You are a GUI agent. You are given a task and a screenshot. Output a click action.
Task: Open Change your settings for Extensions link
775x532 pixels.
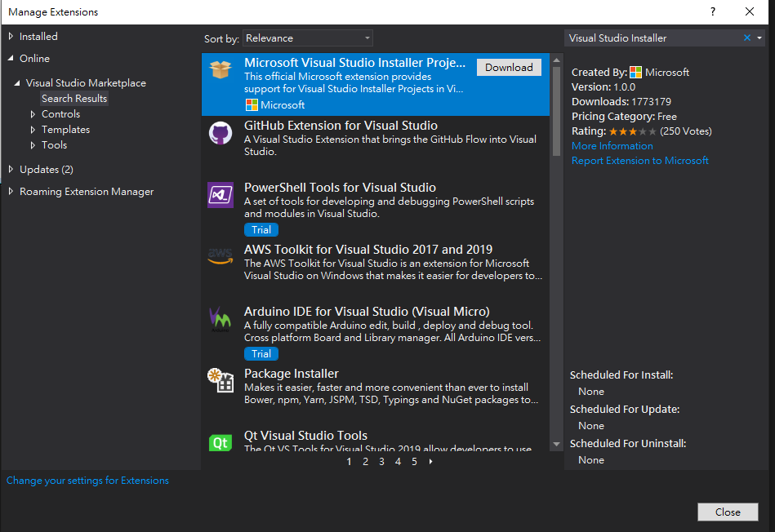point(87,480)
